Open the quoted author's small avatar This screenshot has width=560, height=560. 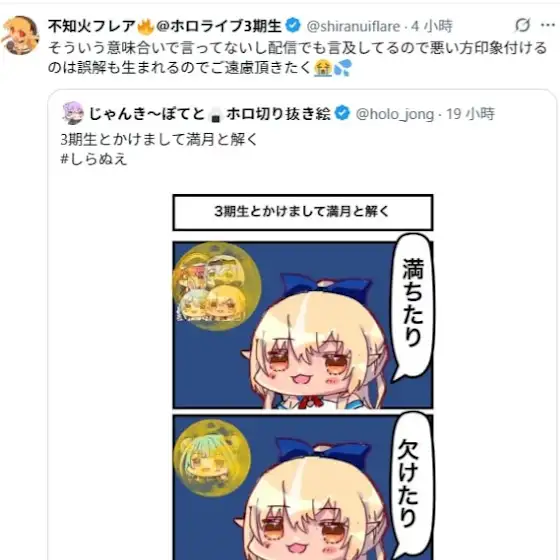pos(73,114)
